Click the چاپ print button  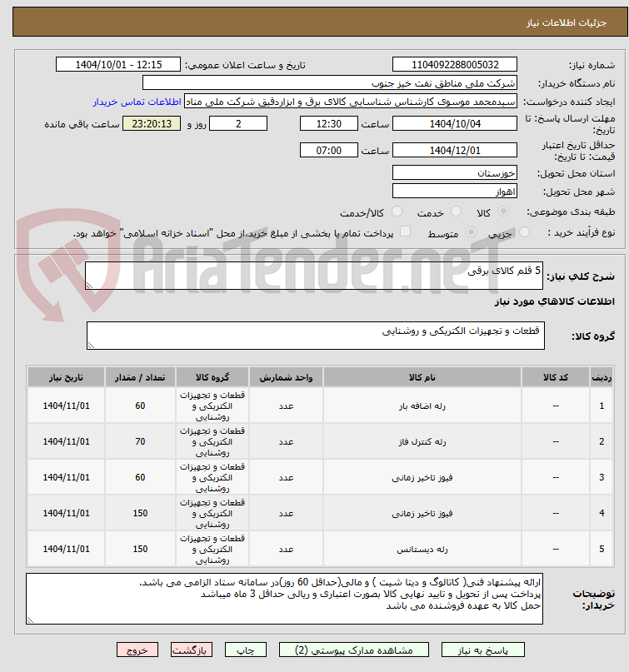[x=246, y=650]
